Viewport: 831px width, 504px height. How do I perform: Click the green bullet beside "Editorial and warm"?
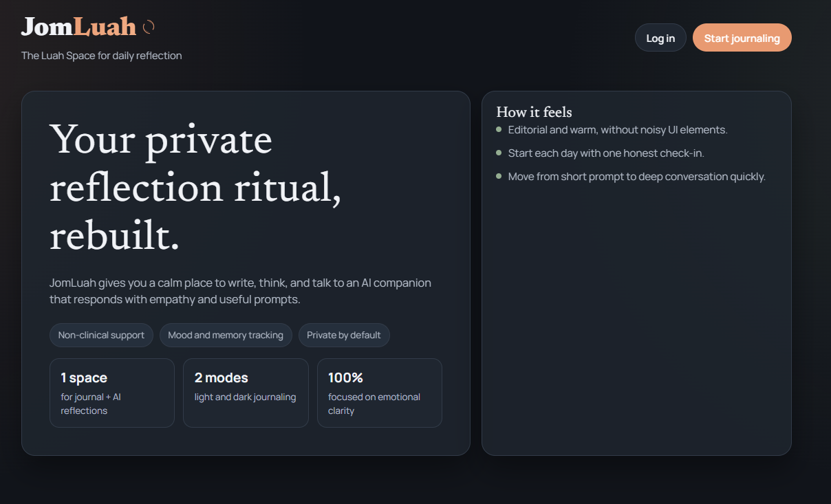point(499,129)
